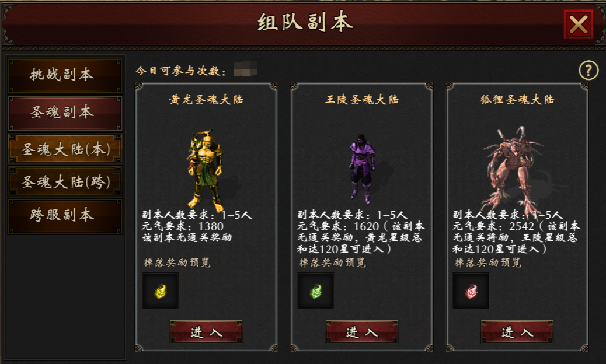Click the 黄龙圣魂大陆 card title
This screenshot has height=364, width=606.
[207, 100]
